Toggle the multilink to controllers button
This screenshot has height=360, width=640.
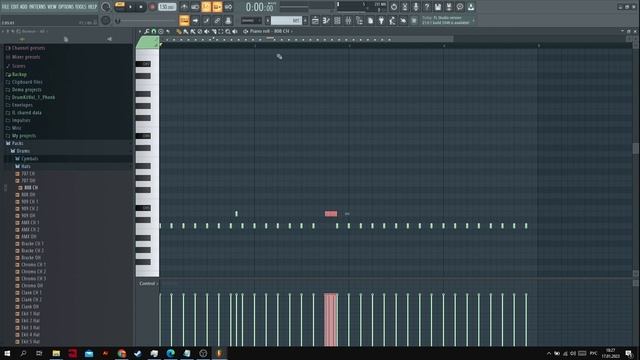click(x=218, y=20)
